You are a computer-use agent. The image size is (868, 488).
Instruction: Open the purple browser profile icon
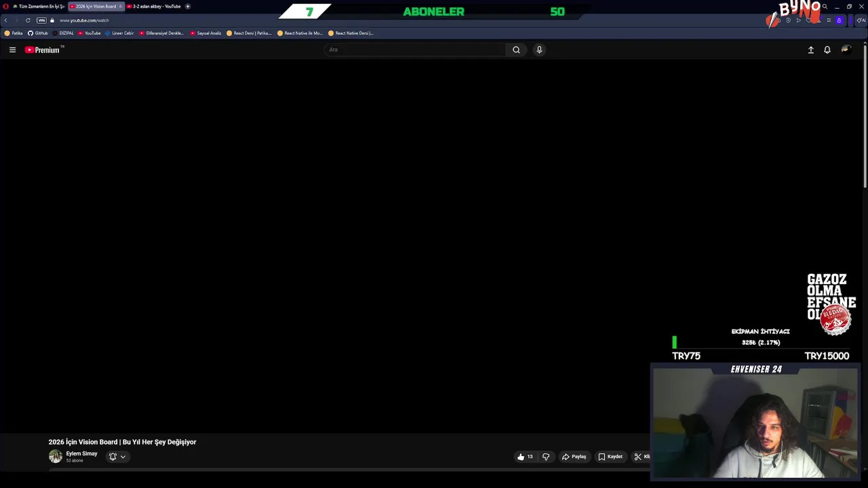[839, 20]
